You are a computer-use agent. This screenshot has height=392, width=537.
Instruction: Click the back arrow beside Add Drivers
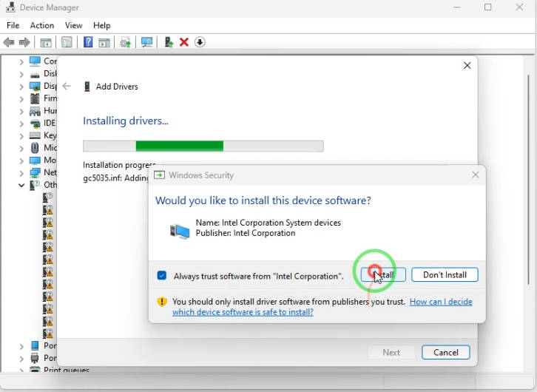(67, 87)
